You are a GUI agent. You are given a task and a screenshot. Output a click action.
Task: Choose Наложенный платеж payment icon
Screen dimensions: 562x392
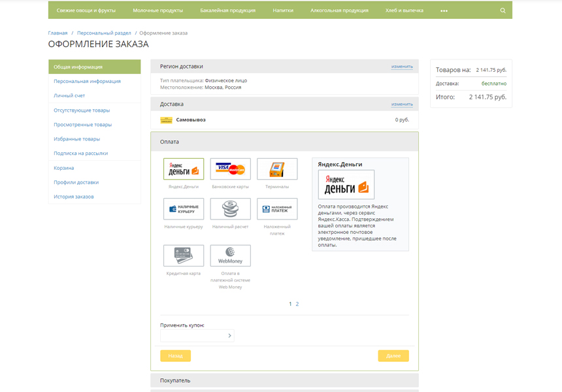click(x=277, y=209)
